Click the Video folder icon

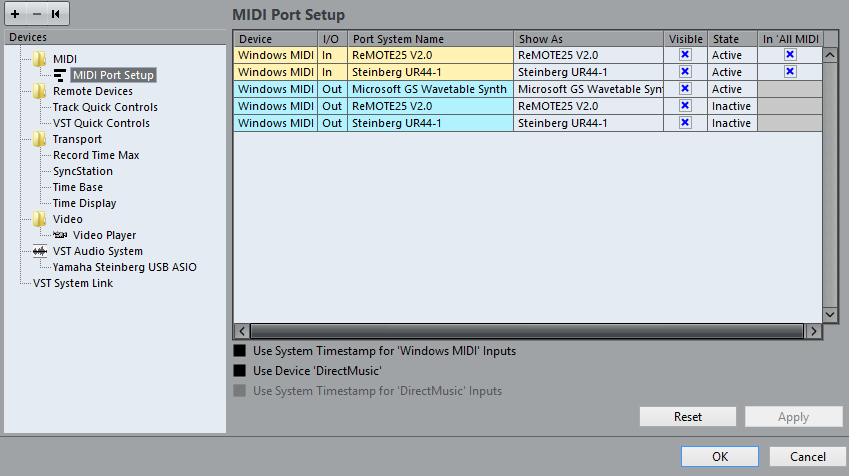40,219
